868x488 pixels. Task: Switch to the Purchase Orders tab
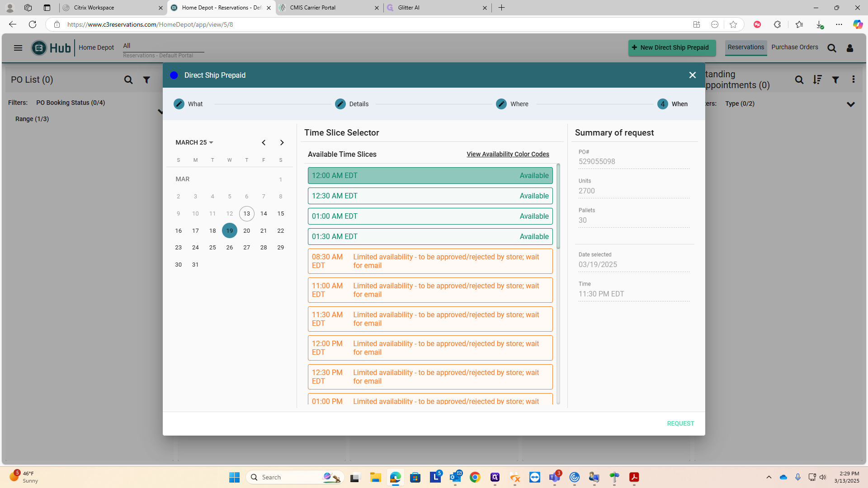(x=795, y=47)
